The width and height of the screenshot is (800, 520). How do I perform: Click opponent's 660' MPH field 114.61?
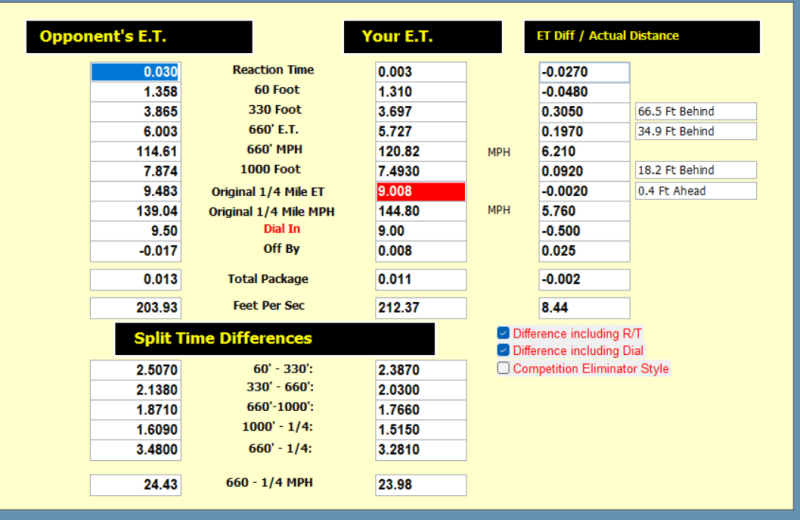click(136, 152)
